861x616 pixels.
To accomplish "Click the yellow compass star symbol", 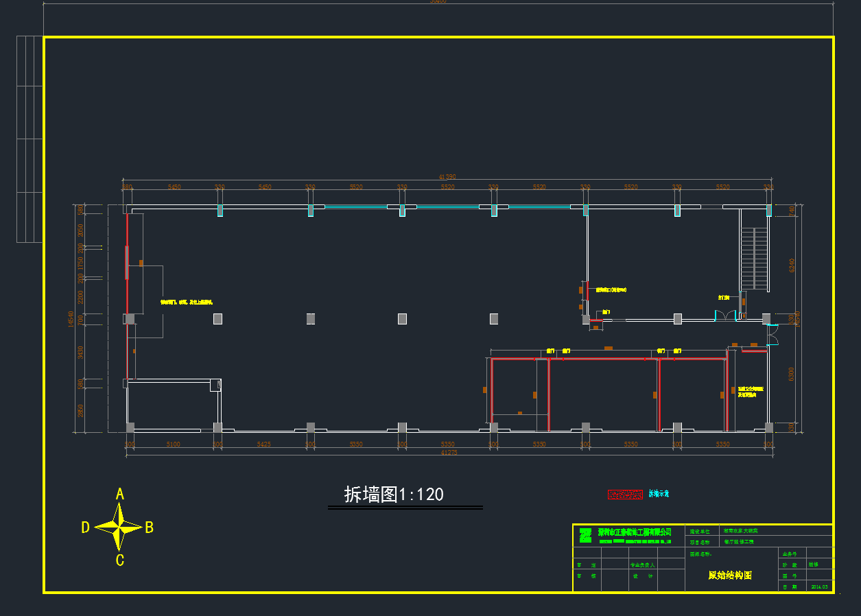I will 119,527.
